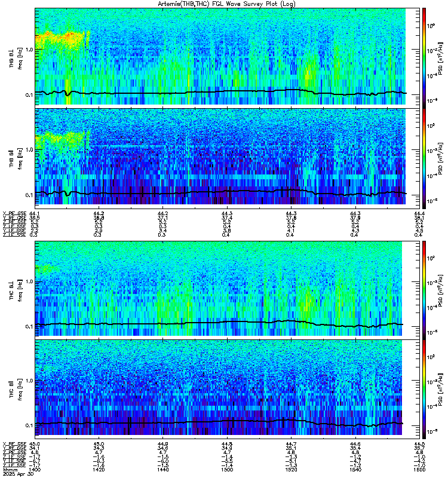Image resolution: width=448 pixels, height=478 pixels.
Task: Click the "44.1" X position value for THB
Action: click(x=35, y=214)
